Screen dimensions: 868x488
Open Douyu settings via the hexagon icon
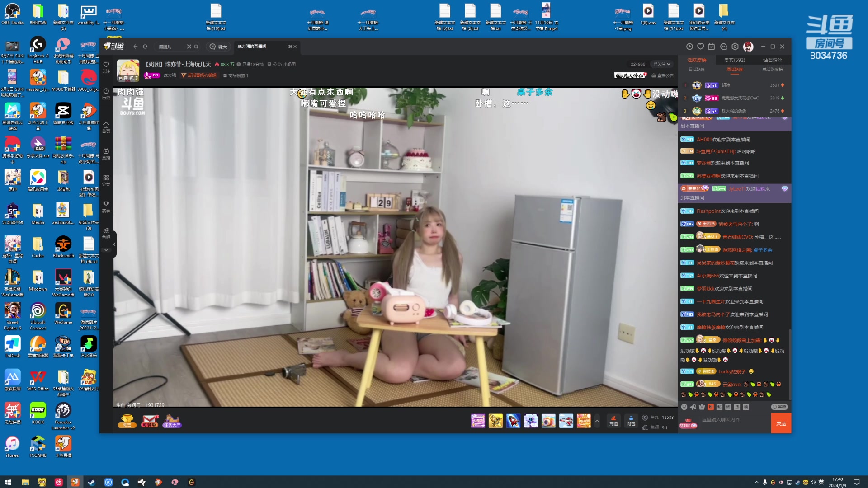coord(735,47)
